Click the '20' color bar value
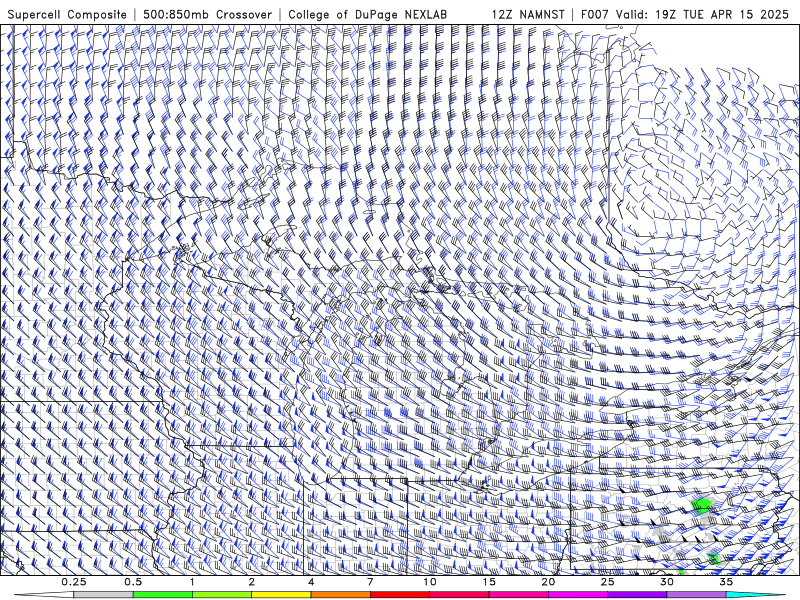 click(x=548, y=582)
